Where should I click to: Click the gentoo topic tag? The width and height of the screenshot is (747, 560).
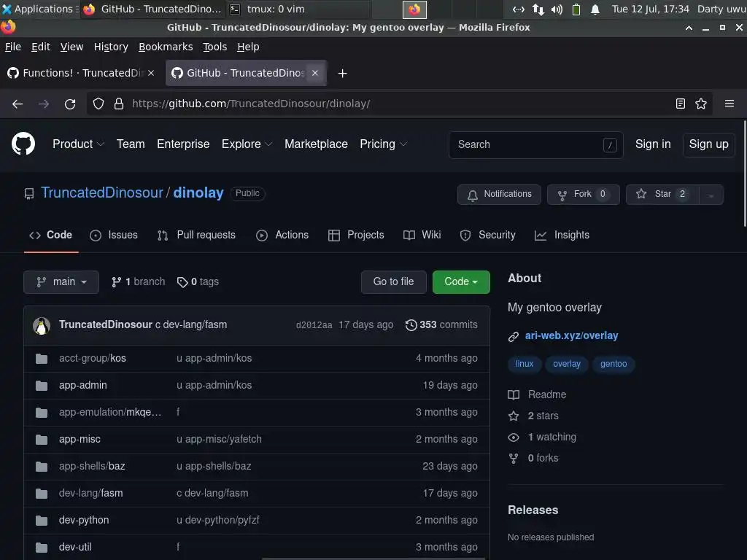[613, 365]
